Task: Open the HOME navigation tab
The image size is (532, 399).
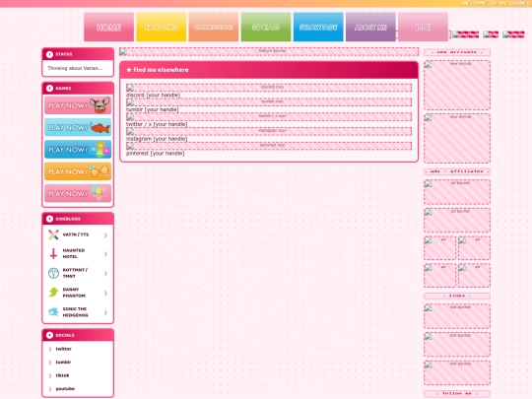Action: click(108, 27)
